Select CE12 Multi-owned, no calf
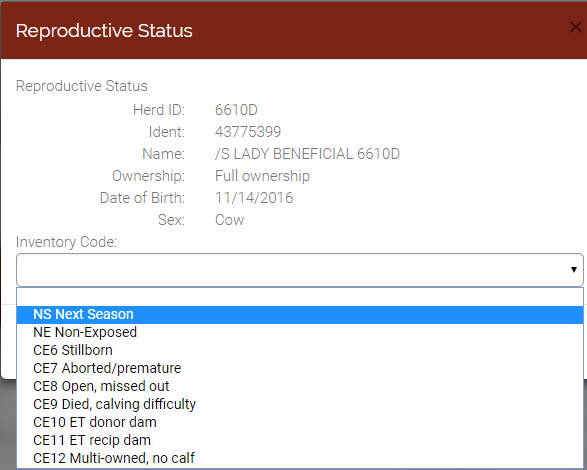The height and width of the screenshot is (470, 587). [x=300, y=458]
